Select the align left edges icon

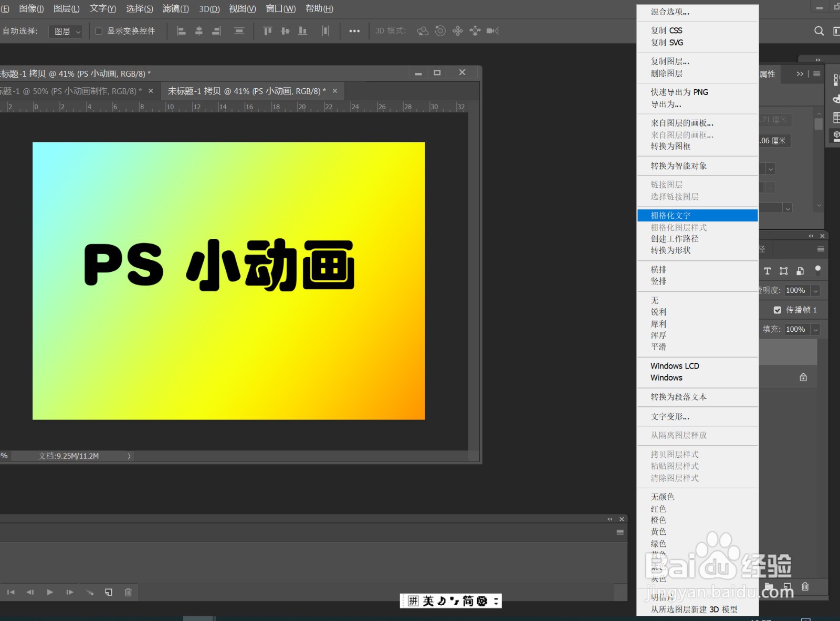click(x=181, y=31)
